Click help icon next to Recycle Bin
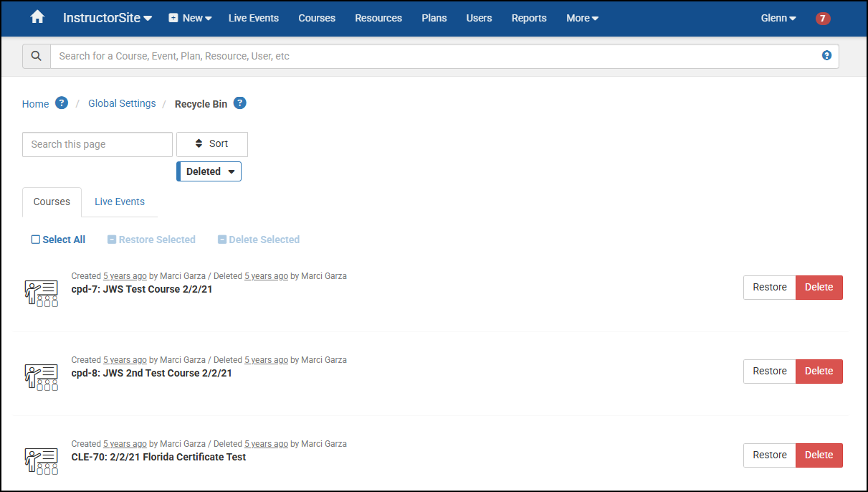Viewport: 868px width, 492px height. pos(240,103)
